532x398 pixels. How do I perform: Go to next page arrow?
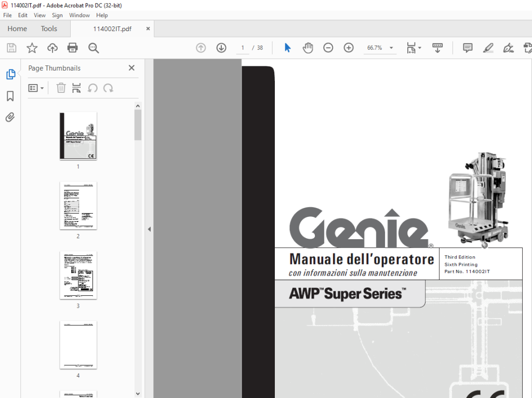pos(221,48)
